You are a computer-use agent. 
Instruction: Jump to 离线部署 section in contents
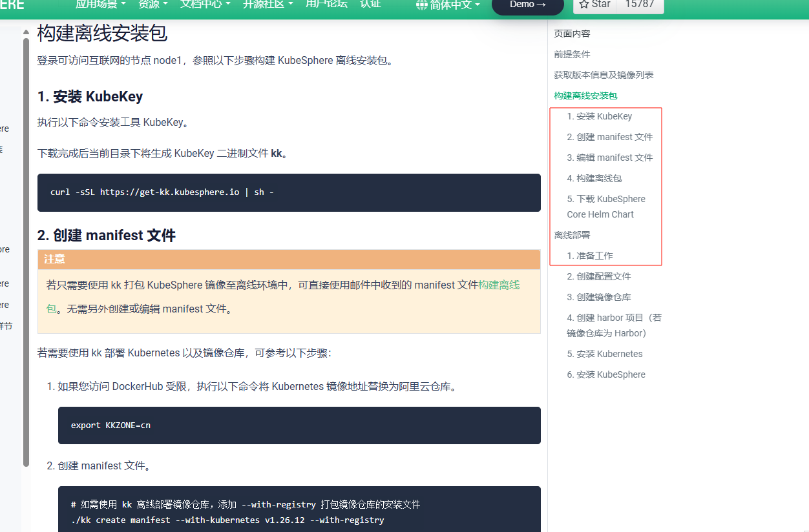tap(572, 235)
